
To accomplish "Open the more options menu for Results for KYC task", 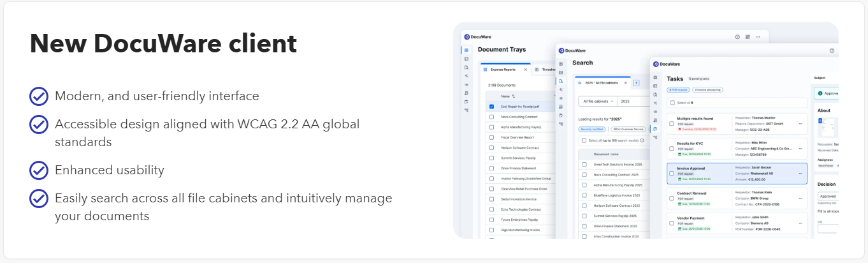I will [x=800, y=148].
